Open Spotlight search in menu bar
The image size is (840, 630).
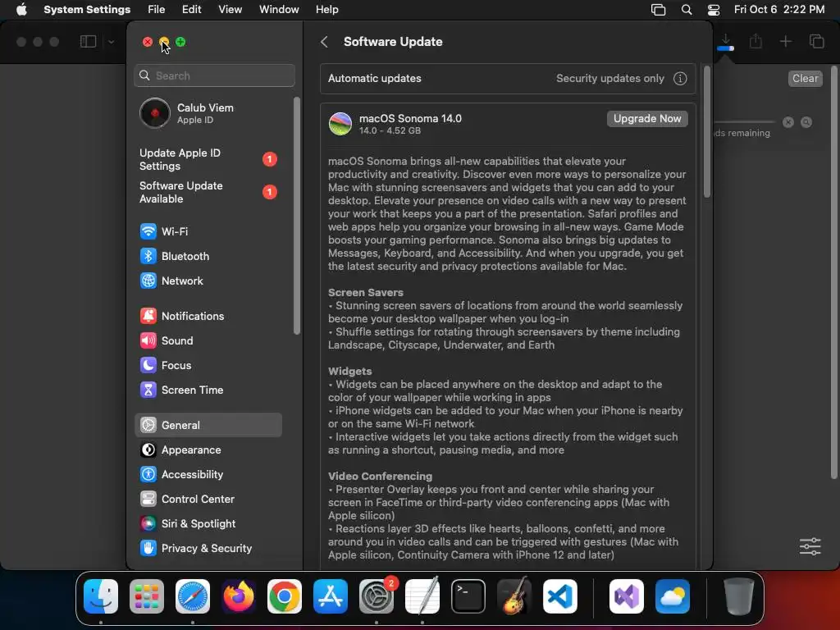pos(687,10)
